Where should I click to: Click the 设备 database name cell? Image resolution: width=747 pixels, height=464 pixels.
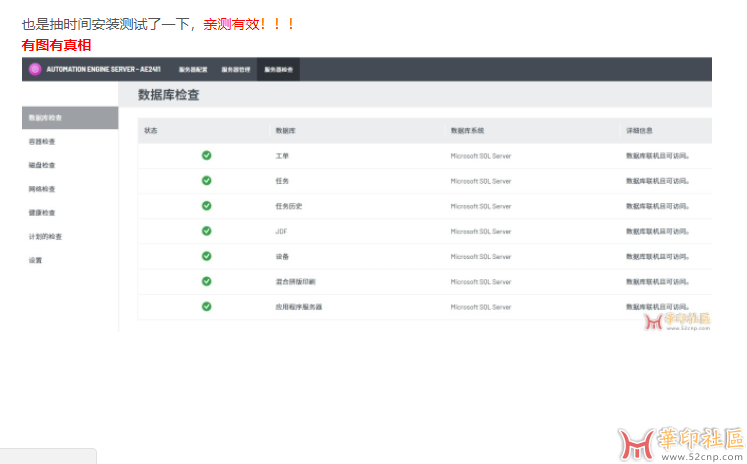[x=282, y=257]
